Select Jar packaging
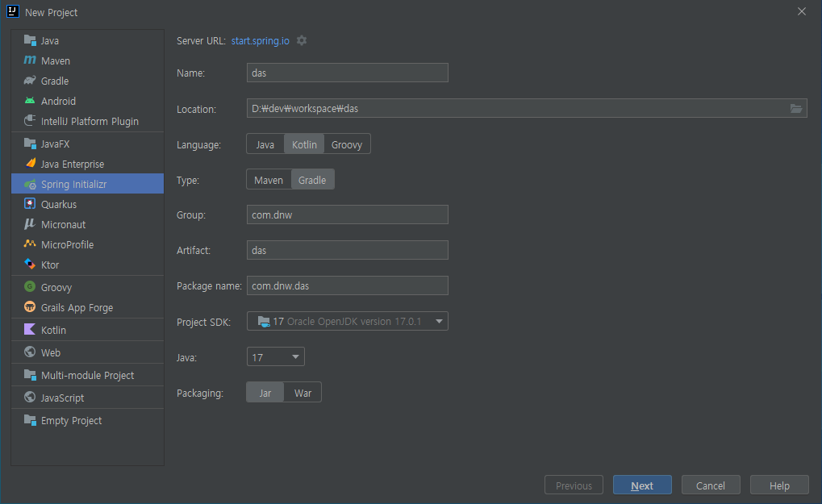 [x=265, y=393]
